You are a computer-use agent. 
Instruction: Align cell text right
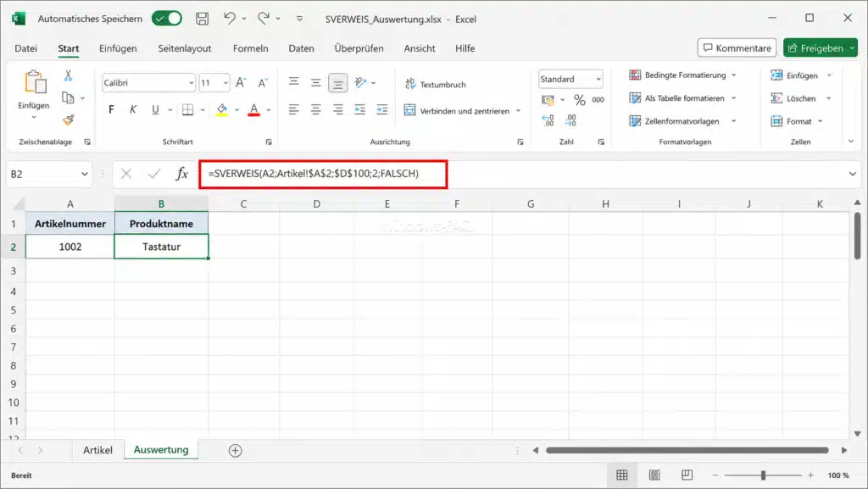click(x=337, y=109)
